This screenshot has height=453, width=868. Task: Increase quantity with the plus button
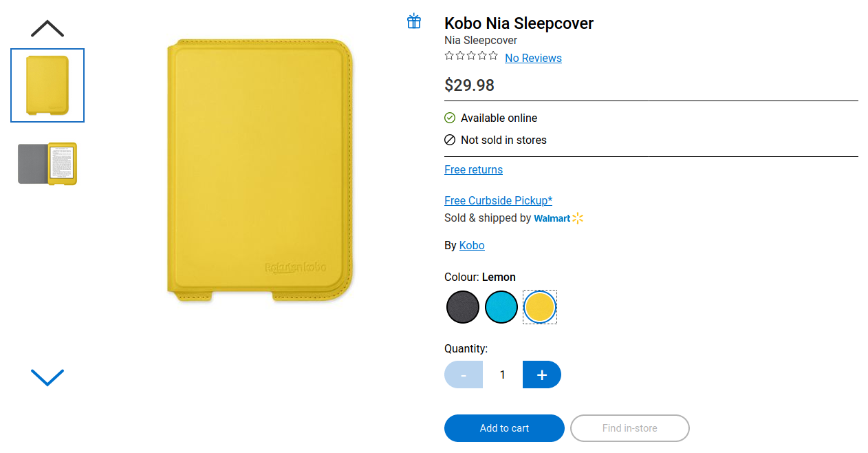[542, 375]
